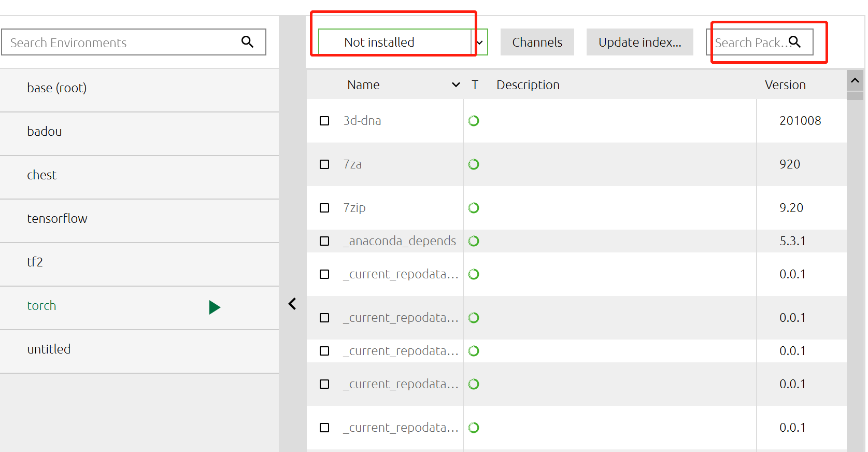Click version 5.3.1 of _anaconda_depends

793,241
